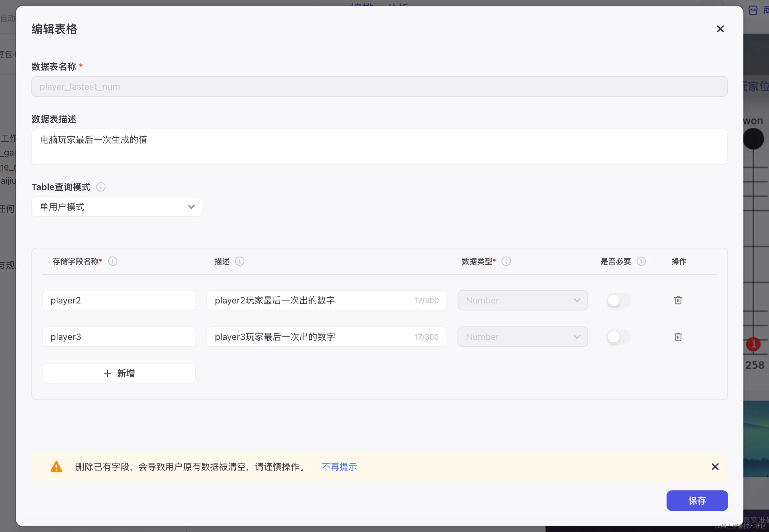Show info icon next to 存储字段名称
769x532 pixels.
[113, 261]
